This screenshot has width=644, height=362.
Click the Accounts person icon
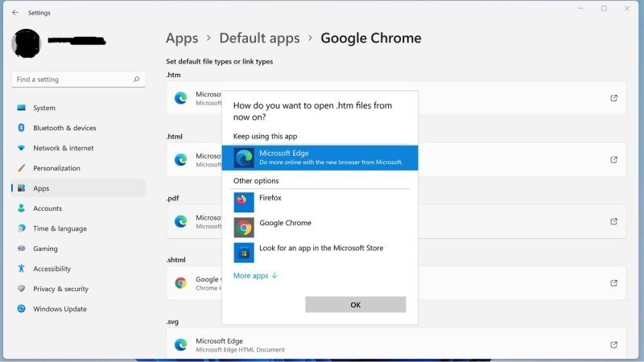tap(22, 208)
